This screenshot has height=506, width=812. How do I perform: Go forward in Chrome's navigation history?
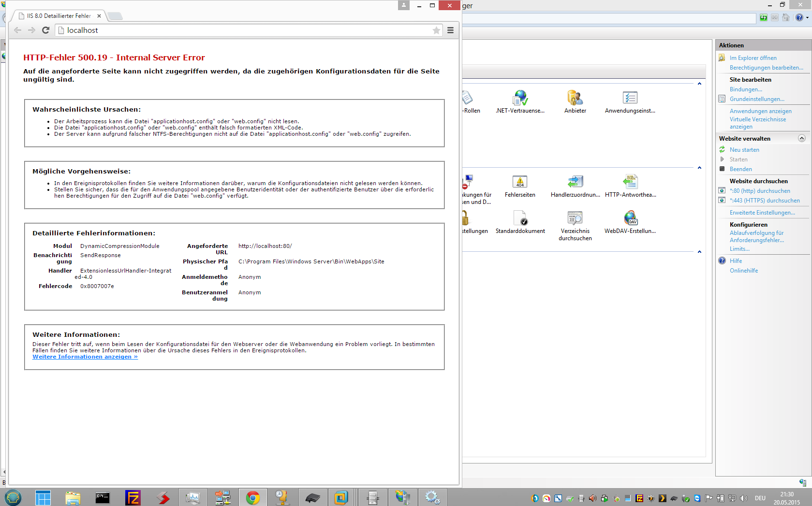coord(31,30)
